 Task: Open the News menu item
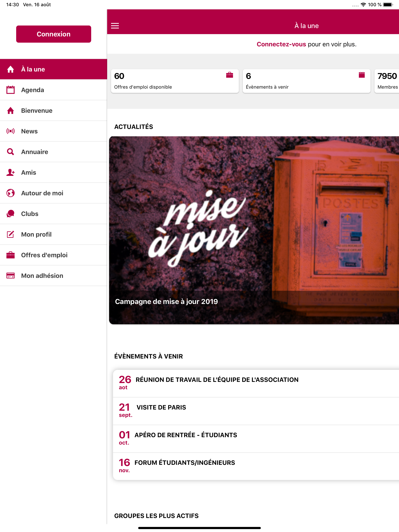(53, 131)
